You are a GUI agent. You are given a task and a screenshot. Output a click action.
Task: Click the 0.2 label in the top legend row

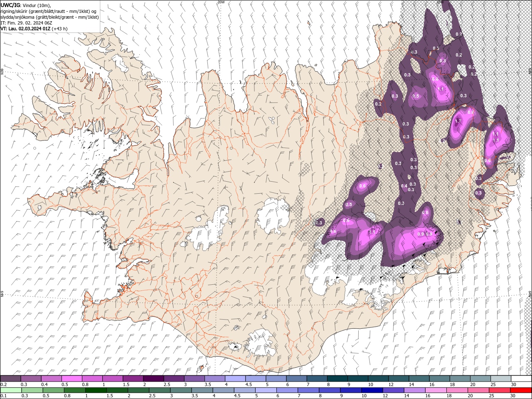click(x=3, y=384)
